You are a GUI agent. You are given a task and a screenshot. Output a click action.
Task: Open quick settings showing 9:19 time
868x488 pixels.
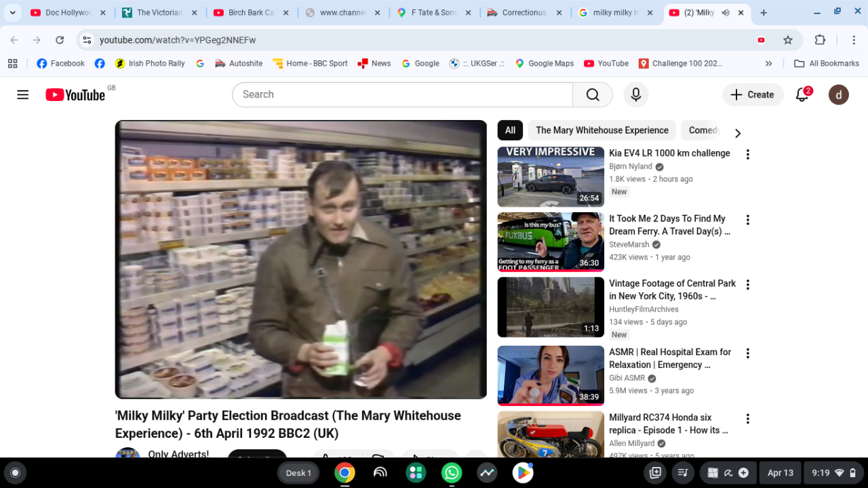click(x=834, y=473)
